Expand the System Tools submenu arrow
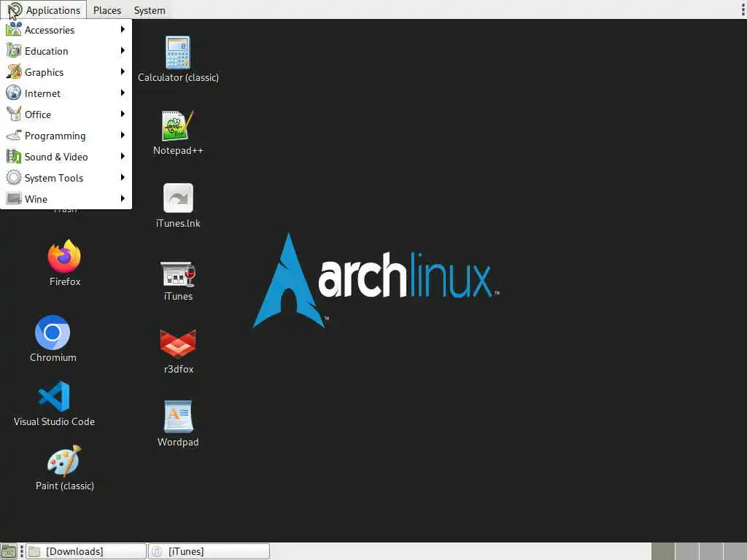The image size is (747, 560). pos(123,178)
